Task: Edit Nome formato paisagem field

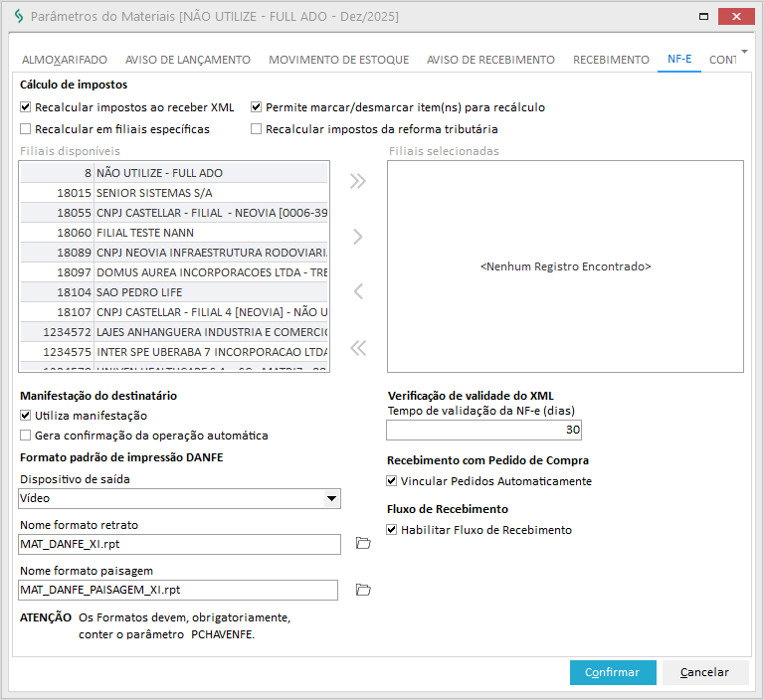Action: pos(178,590)
